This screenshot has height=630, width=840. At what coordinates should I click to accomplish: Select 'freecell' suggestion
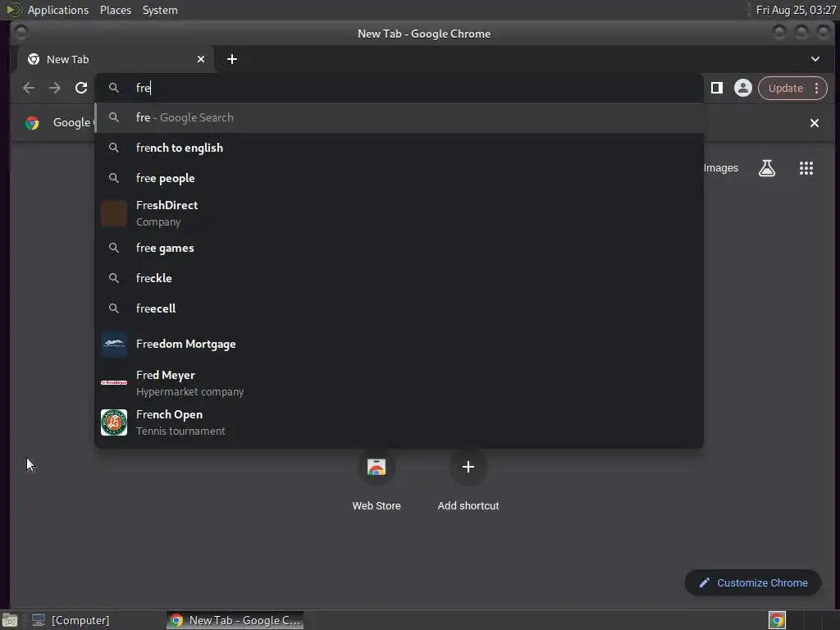point(399,308)
